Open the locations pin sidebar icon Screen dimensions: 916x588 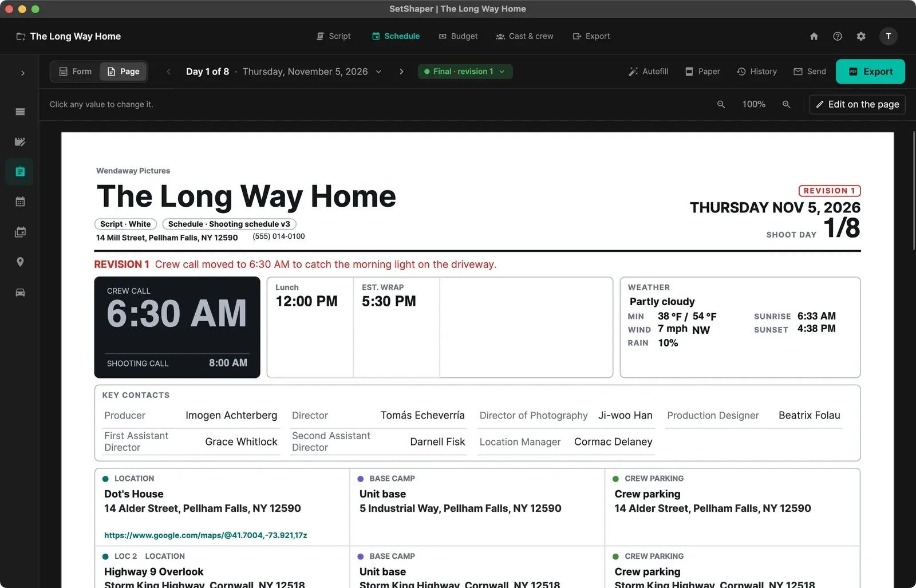click(20, 262)
